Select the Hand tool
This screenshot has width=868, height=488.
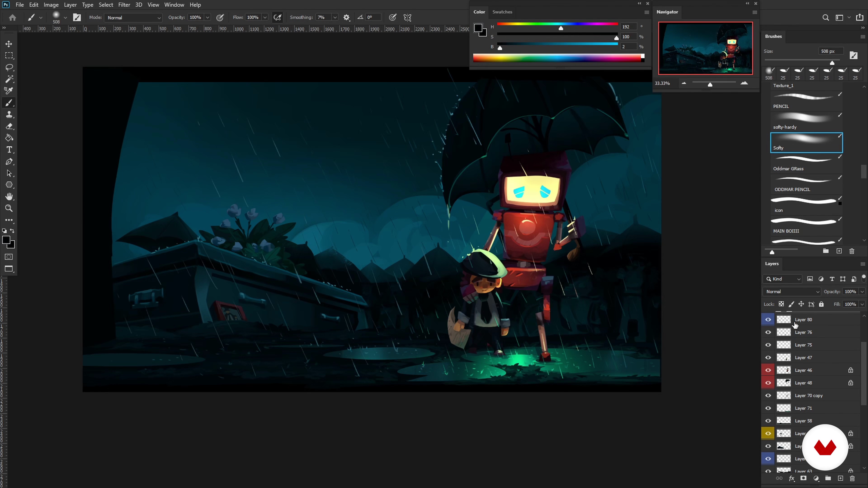coord(9,197)
